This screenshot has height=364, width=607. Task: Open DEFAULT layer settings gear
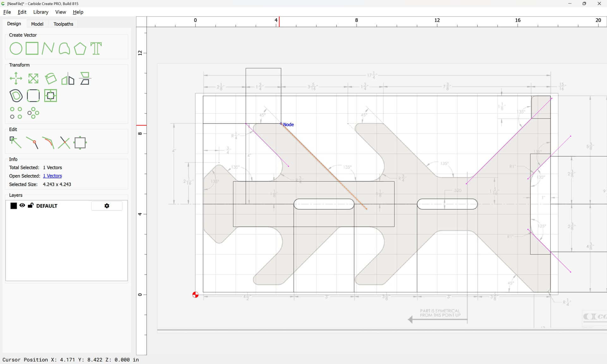107,206
